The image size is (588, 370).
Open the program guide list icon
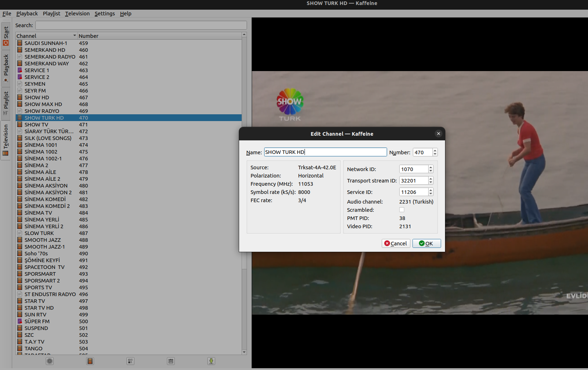coord(130,361)
